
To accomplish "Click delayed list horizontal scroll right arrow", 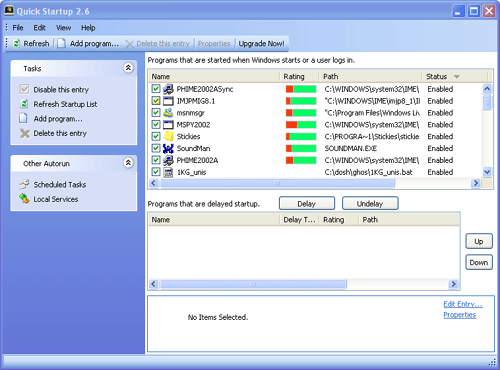I will coord(453,284).
